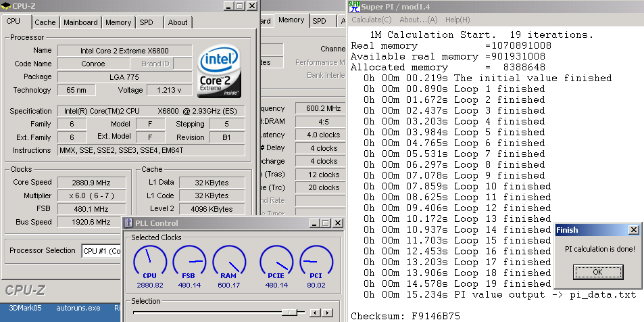Click the 'Checksum: F9146B75' line
The width and height of the screenshot is (644, 322).
coord(405,316)
